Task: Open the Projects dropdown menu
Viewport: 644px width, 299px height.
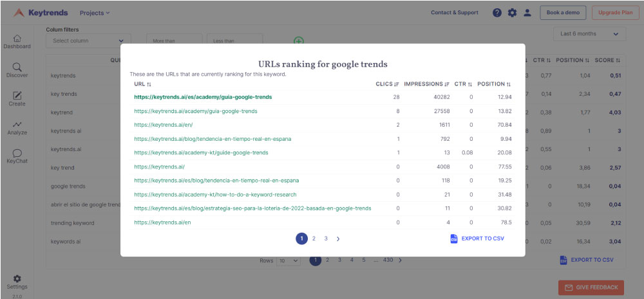Action: pos(95,13)
